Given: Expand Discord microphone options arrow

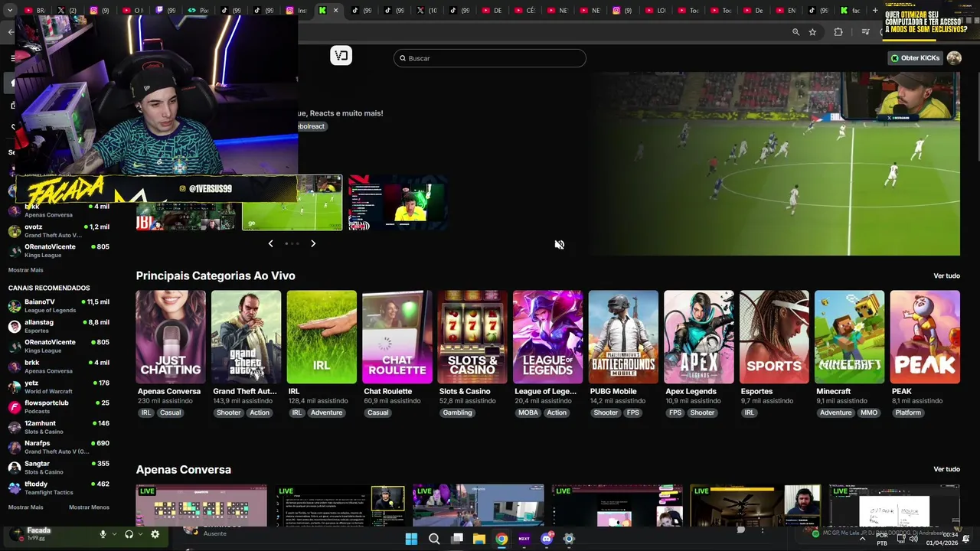Looking at the screenshot, I should (x=114, y=534).
